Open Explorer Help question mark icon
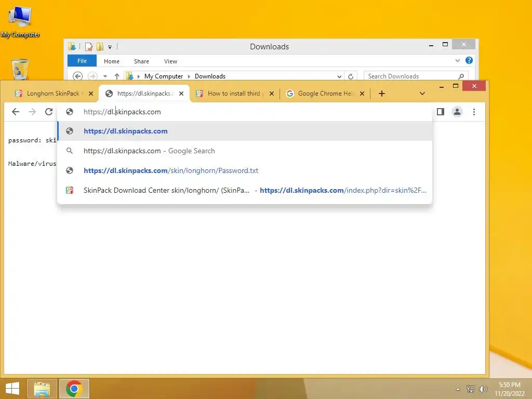 click(469, 60)
